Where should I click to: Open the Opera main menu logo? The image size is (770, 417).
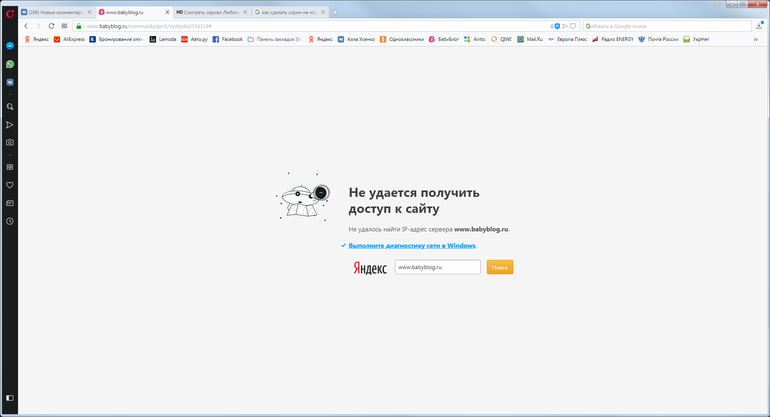pyautogui.click(x=9, y=12)
